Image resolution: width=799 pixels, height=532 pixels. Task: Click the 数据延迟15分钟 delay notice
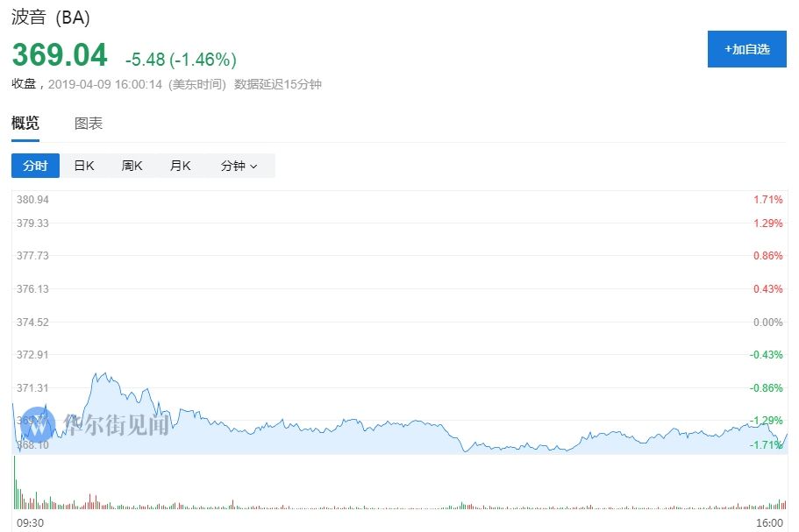(278, 84)
